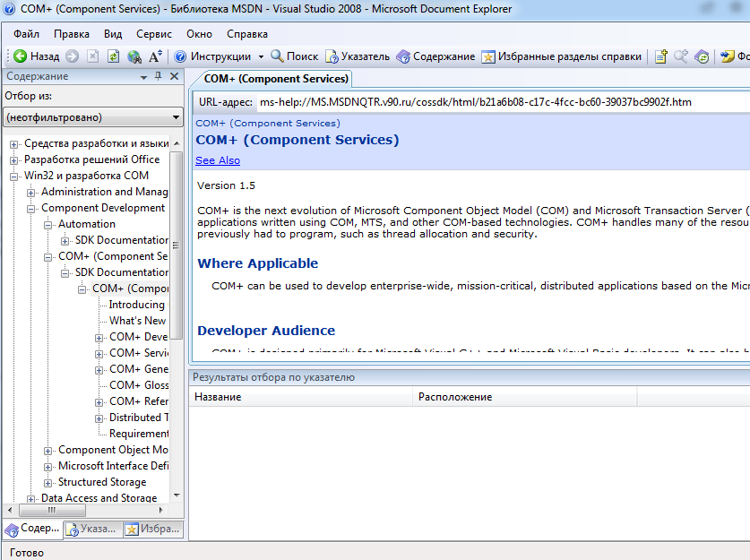750x560 pixels.
Task: Open Содержание (Contents) from toolbar
Action: click(435, 56)
